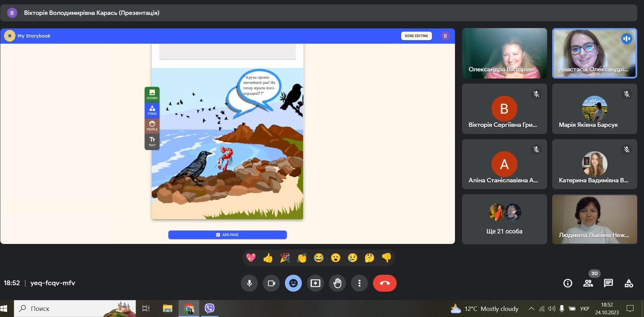The image size is (644, 317).
Task: Select the People tab in storybook
Action: pos(152,126)
